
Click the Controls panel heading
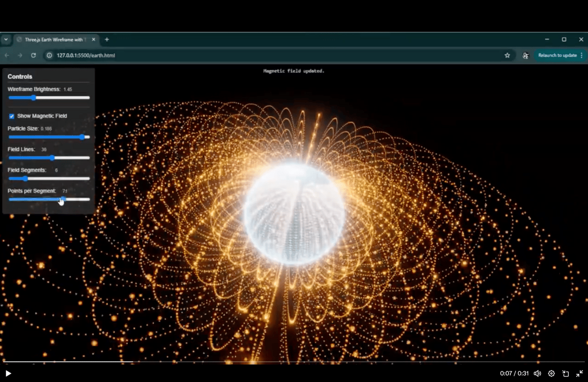[20, 76]
